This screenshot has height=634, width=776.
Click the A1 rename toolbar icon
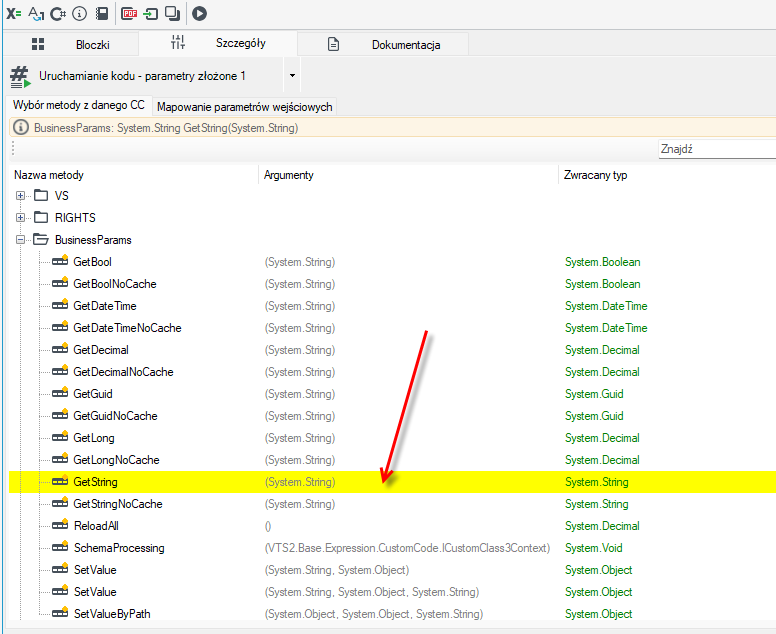tap(36, 13)
